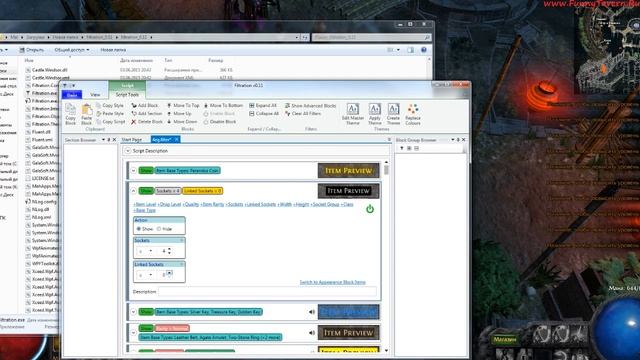This screenshot has width=640, height=360.
Task: Switch to the Start Page document tab
Action: [131, 140]
